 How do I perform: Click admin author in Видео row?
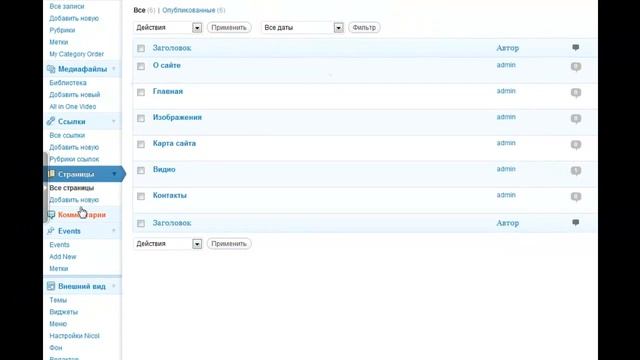click(x=506, y=169)
